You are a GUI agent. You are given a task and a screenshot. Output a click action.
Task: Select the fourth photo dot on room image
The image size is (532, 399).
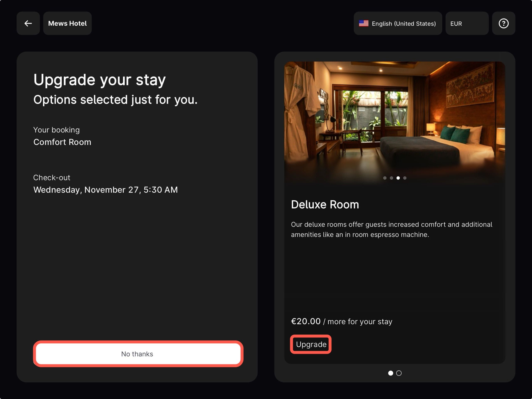point(405,178)
